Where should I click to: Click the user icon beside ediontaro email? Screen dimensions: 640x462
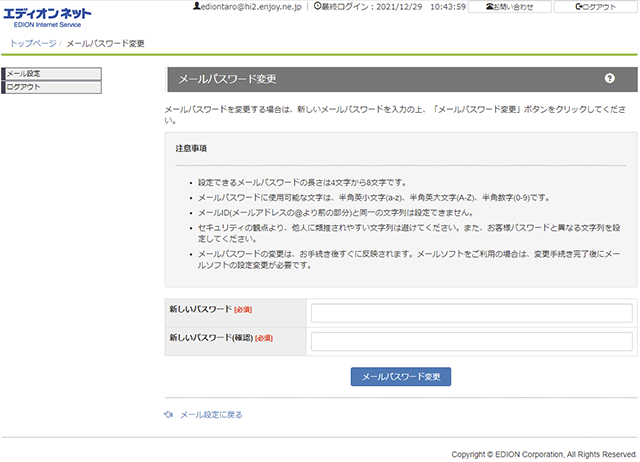coord(197,6)
